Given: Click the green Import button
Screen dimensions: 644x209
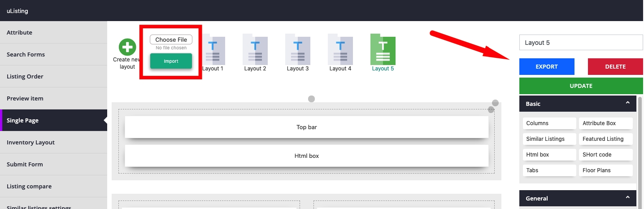Looking at the screenshot, I should (x=171, y=61).
